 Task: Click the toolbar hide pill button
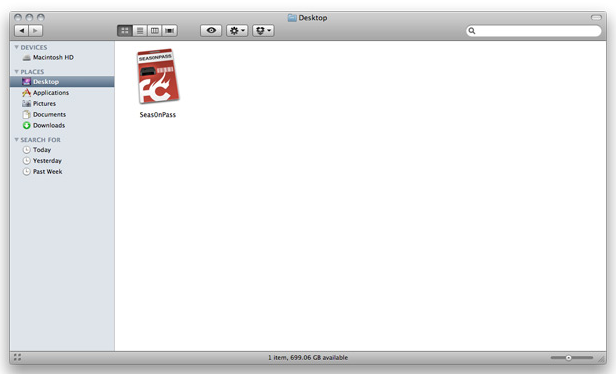(596, 18)
